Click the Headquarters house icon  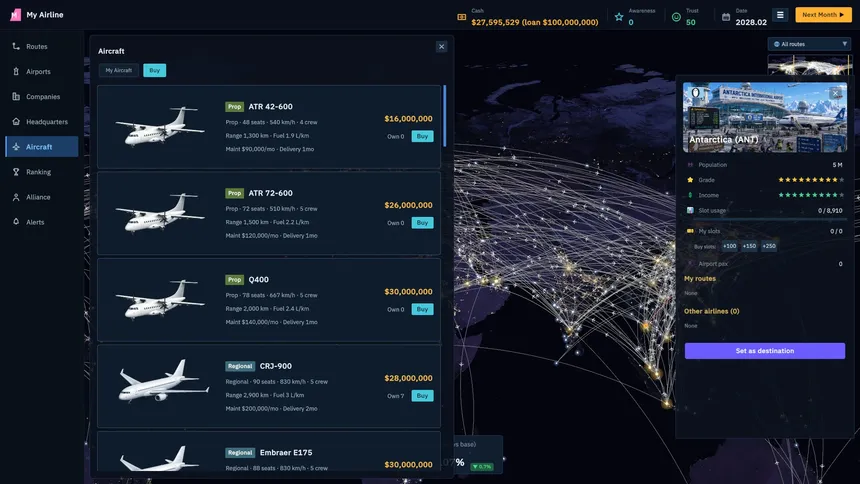click(16, 122)
